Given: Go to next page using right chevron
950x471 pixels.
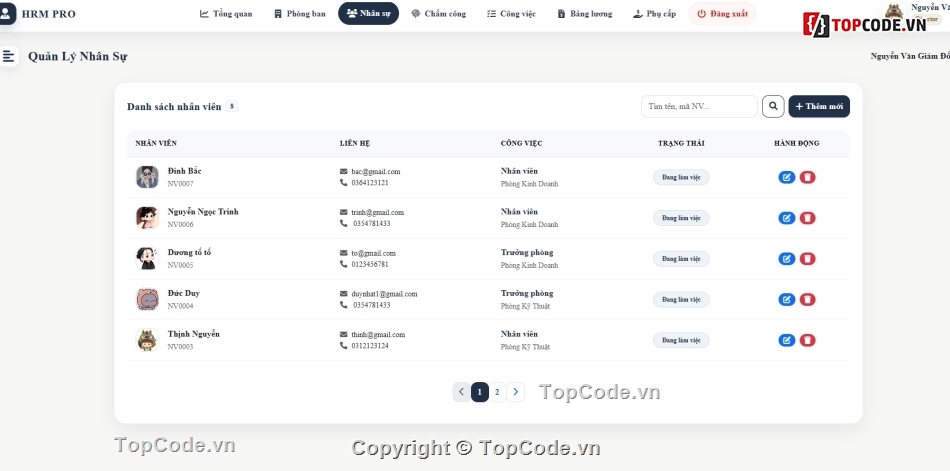Looking at the screenshot, I should tap(515, 392).
